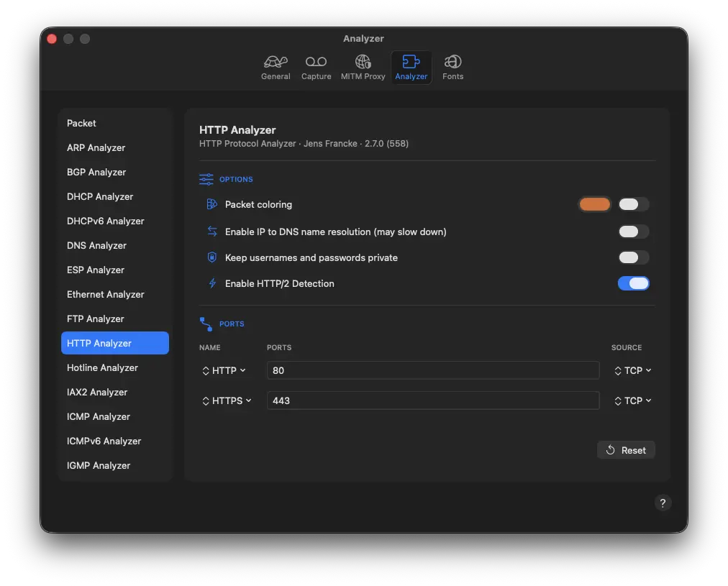728x586 pixels.
Task: Click the privacy shield icon
Action: click(211, 257)
